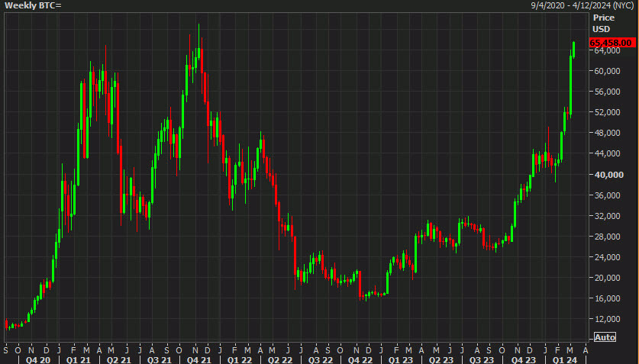Click the bold 40,000 price axis label

point(608,175)
